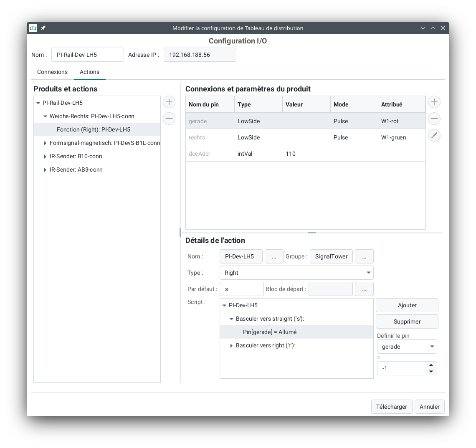Click the pencil edit icon for pin parameters
This screenshot has width=476, height=448.
434,135
